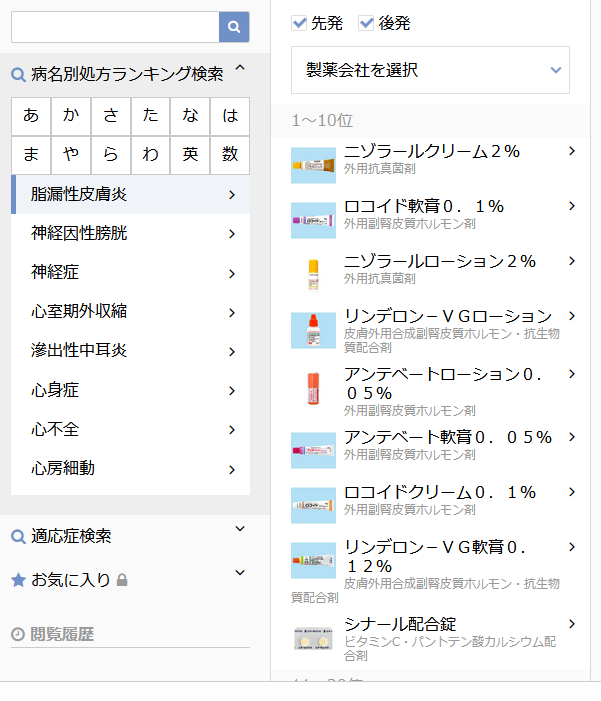This screenshot has height=701, width=601.
Task: Open 心室期外収縮 disease entry
Action: point(131,312)
